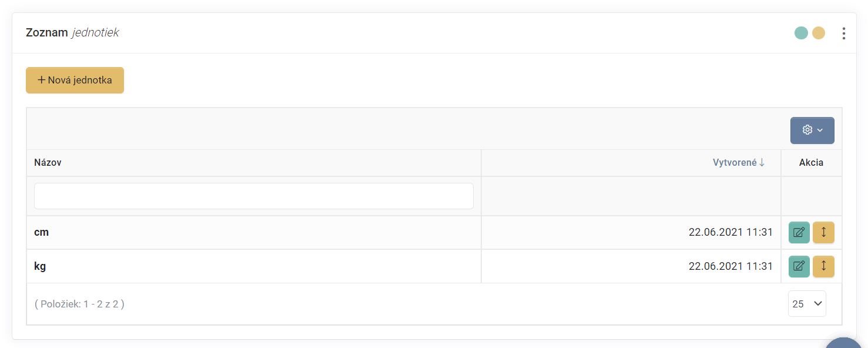
Task: Select the cm unit name cell
Action: 41,232
